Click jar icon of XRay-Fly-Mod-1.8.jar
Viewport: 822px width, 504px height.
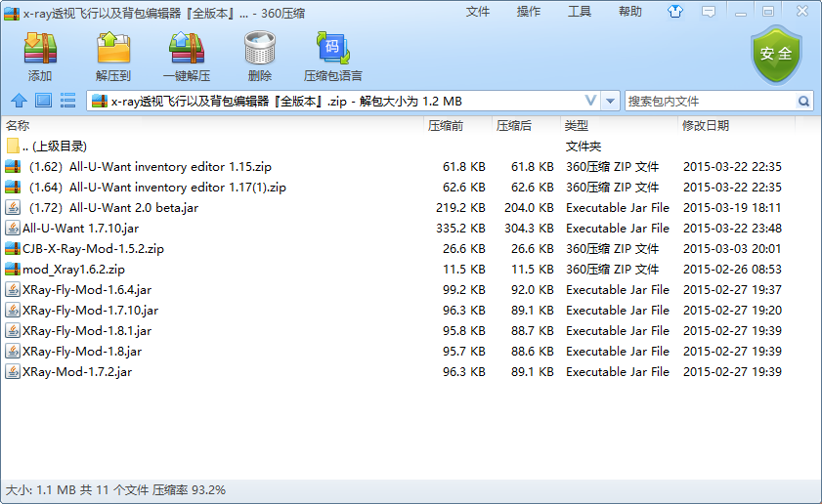coord(13,351)
